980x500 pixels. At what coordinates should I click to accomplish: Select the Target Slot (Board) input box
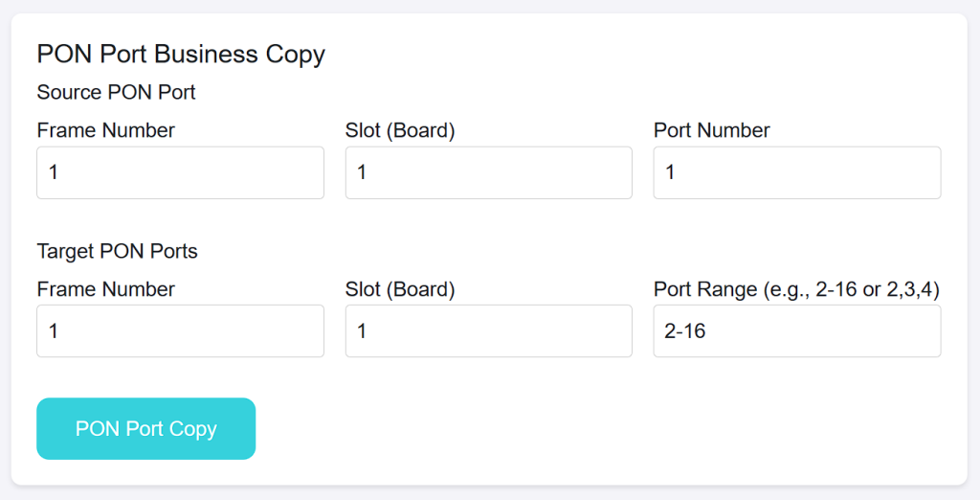click(489, 331)
